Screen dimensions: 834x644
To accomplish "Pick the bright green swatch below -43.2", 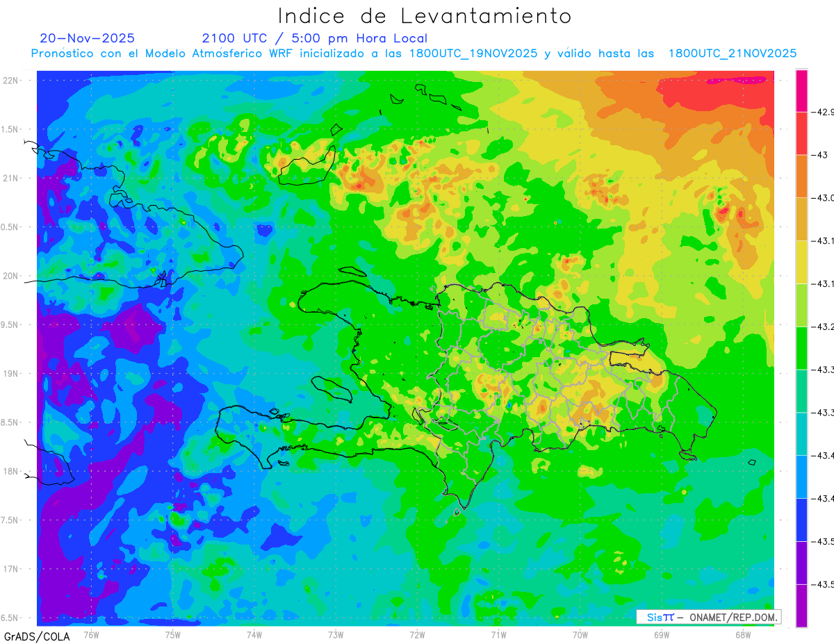I will 801,348.
